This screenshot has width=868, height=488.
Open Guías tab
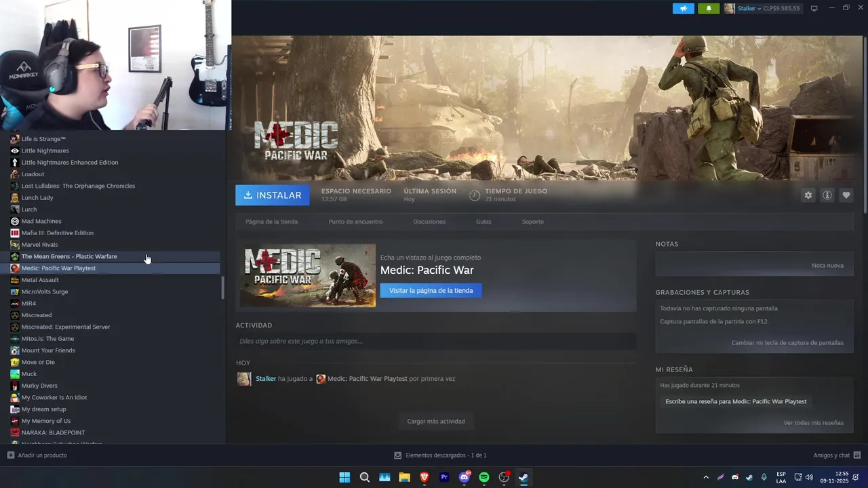[x=484, y=222]
